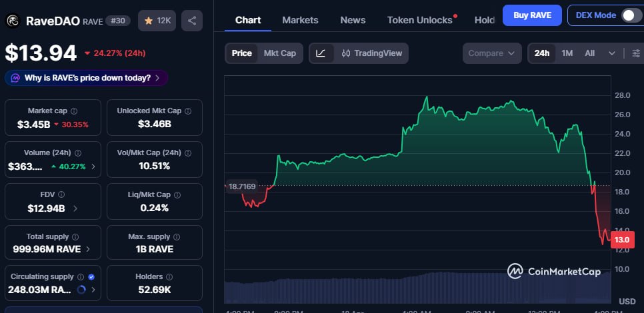The height and width of the screenshot is (313, 644).
Task: Open the Token Unlocks tab
Action: click(x=419, y=20)
